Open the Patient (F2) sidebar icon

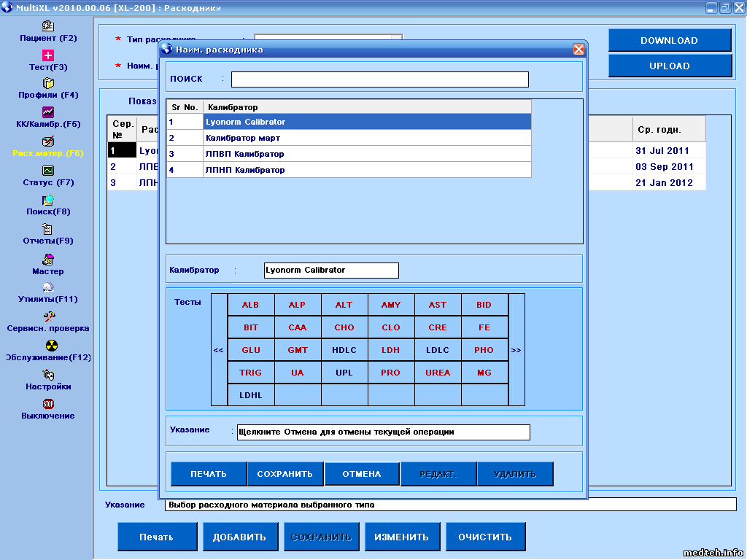point(48,26)
